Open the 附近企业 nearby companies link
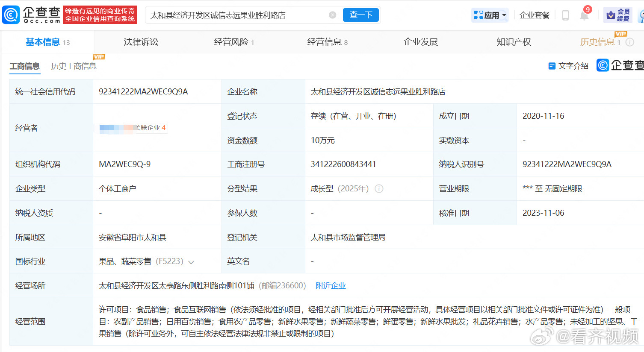The image size is (644, 352). coord(331,286)
